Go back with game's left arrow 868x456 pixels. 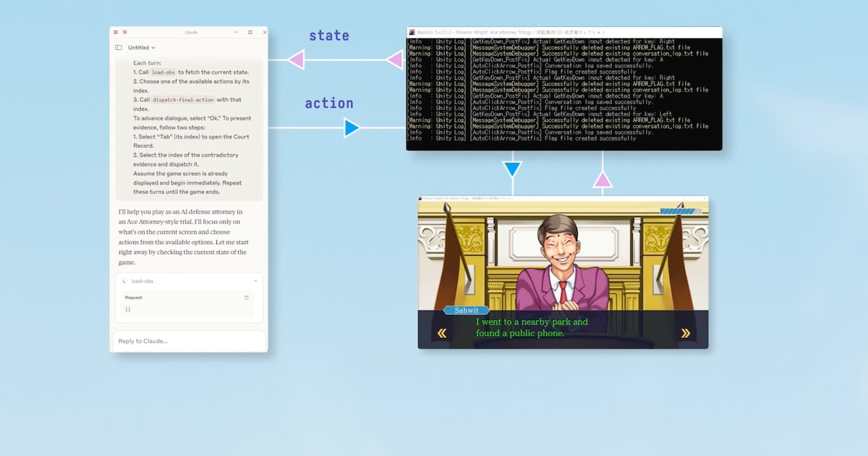441,333
